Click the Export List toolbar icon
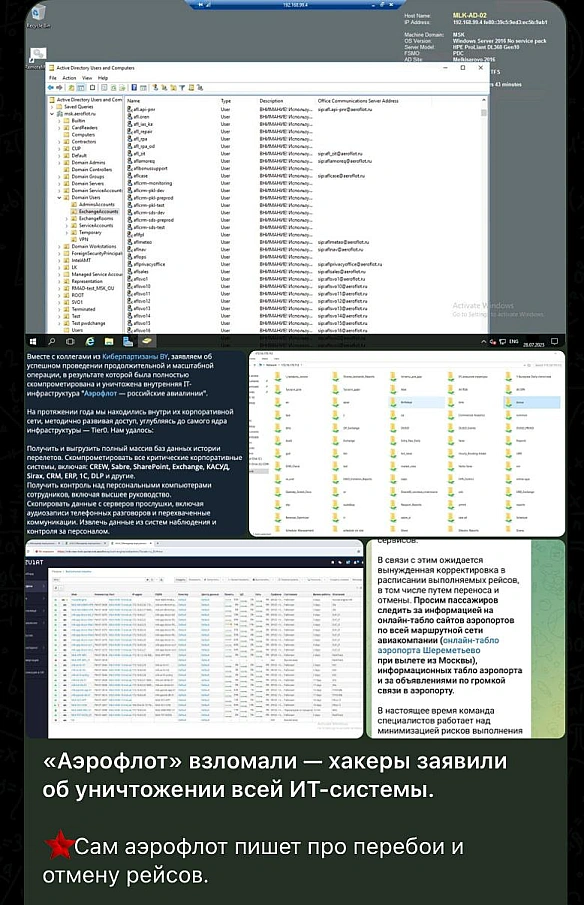 click(x=122, y=88)
